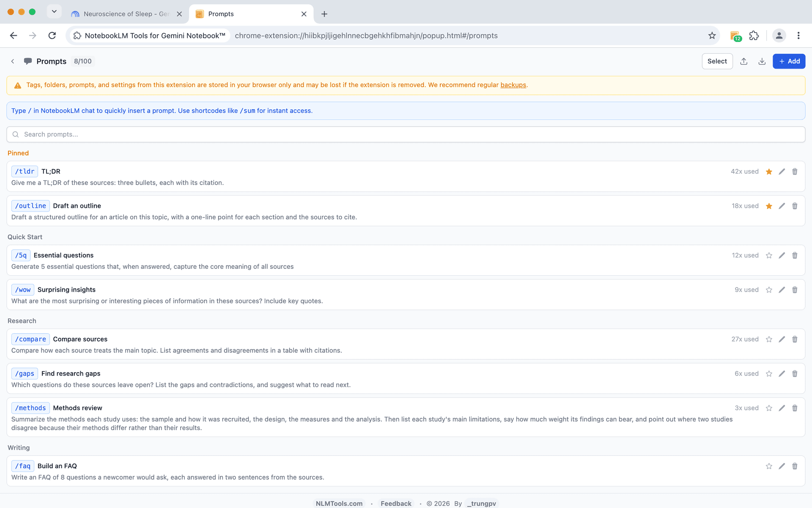Edit the /tldr prompt with pencil icon
The image size is (812, 508).
click(782, 171)
